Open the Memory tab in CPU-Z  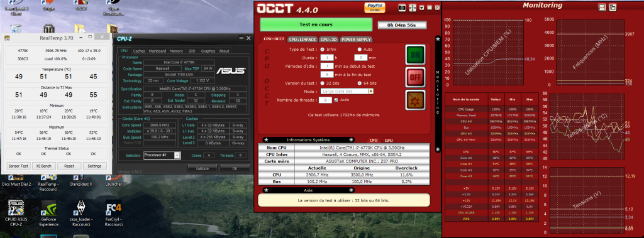tap(176, 51)
